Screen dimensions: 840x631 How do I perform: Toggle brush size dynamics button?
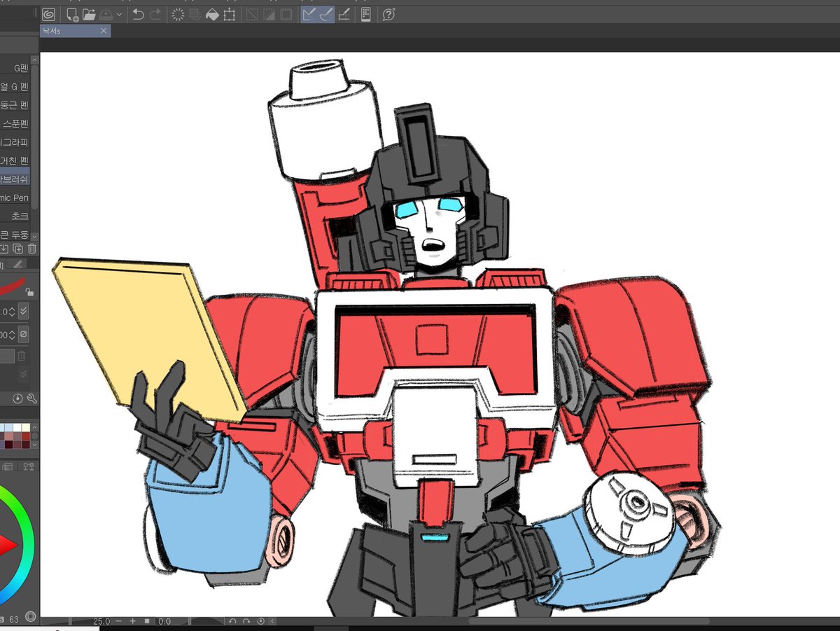24,311
